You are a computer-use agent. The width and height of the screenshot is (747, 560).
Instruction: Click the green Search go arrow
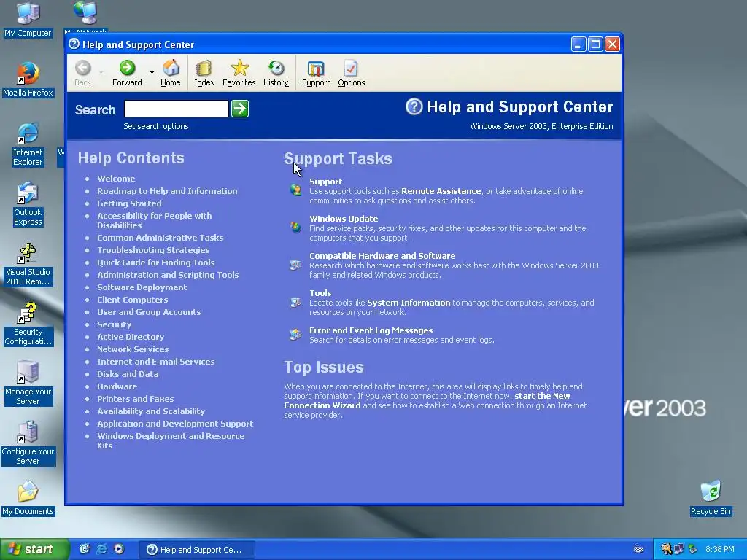pos(239,109)
